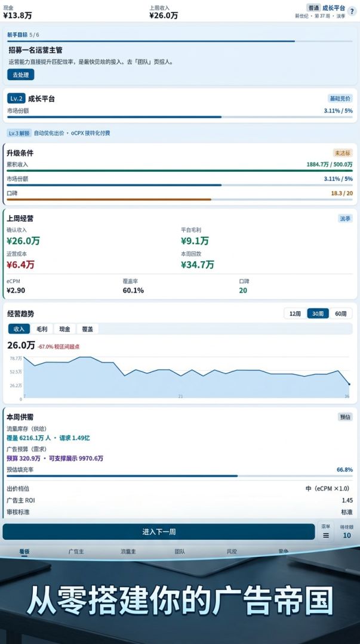Open the 看板 bottom navigation tab

pyautogui.click(x=24, y=552)
